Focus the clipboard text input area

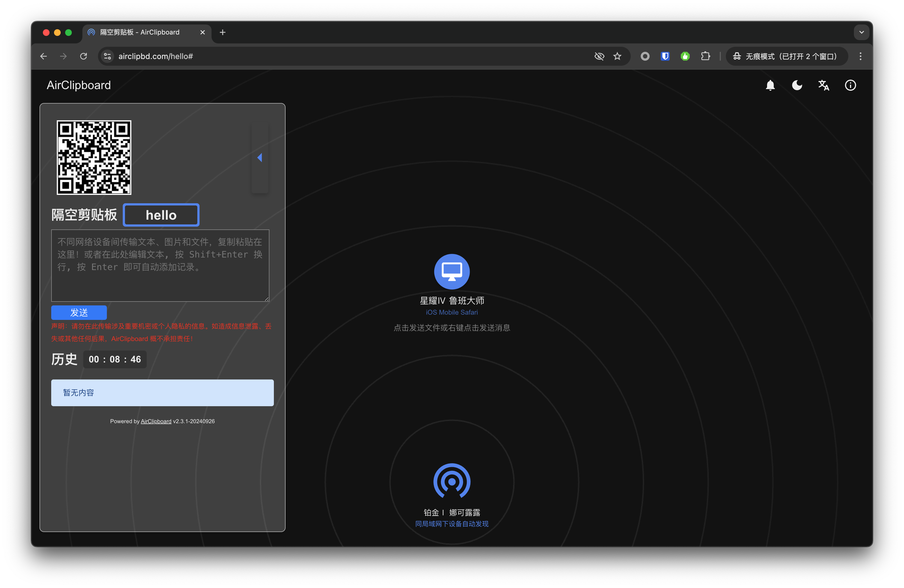160,266
